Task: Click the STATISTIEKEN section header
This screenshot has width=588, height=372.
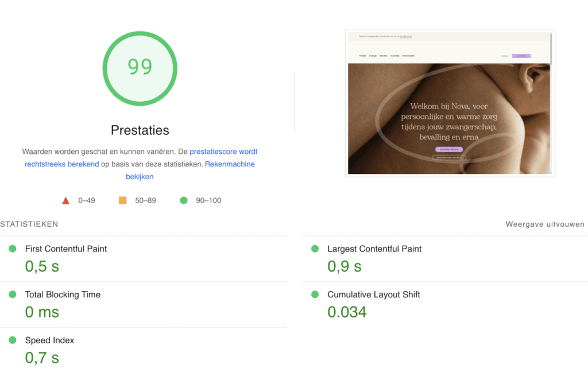Action: (x=29, y=224)
